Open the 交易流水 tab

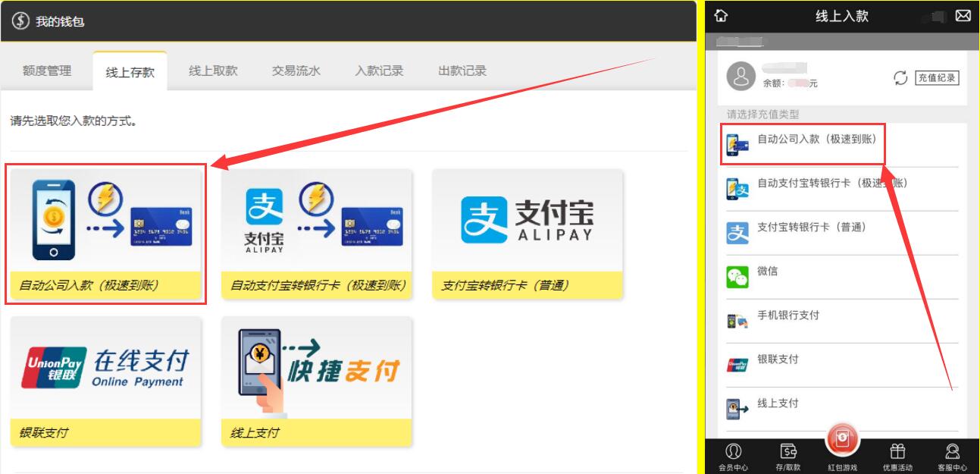pos(296,71)
